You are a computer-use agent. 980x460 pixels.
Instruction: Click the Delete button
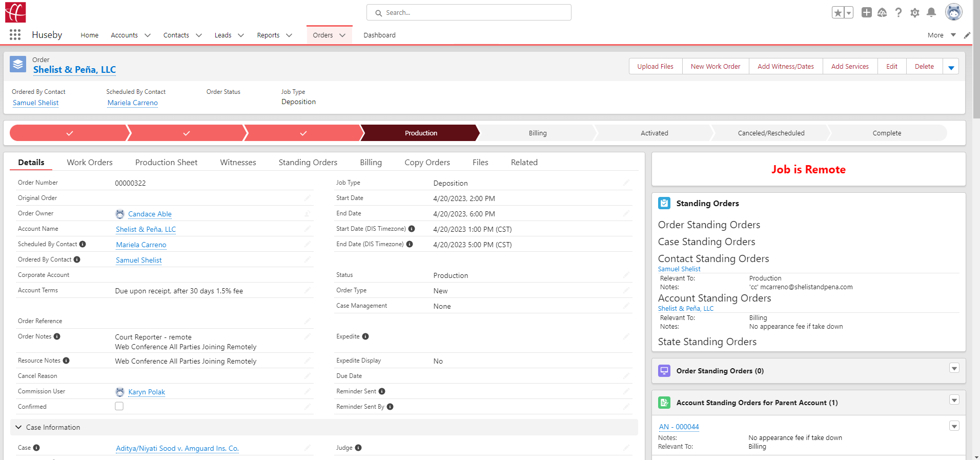coord(924,67)
